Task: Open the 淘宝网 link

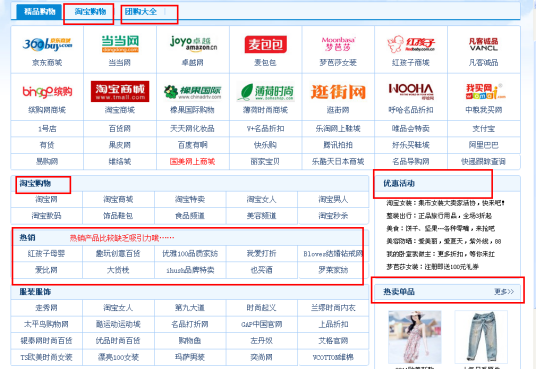Action: point(46,199)
